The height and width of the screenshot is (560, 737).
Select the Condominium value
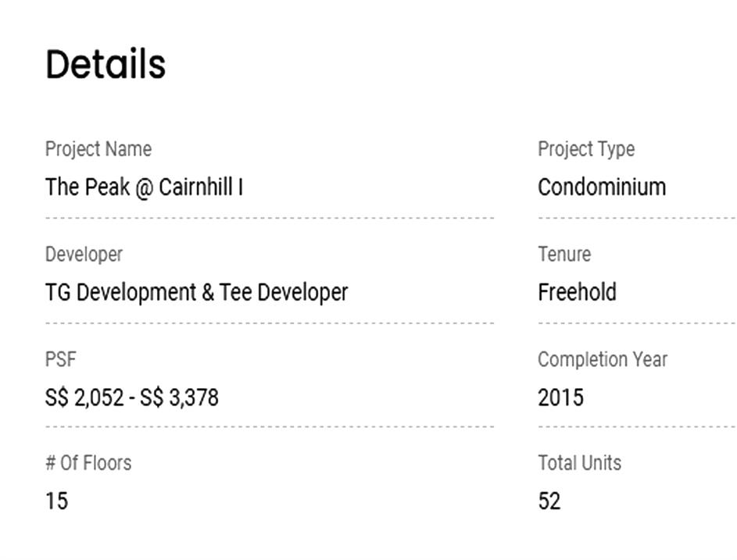point(602,187)
